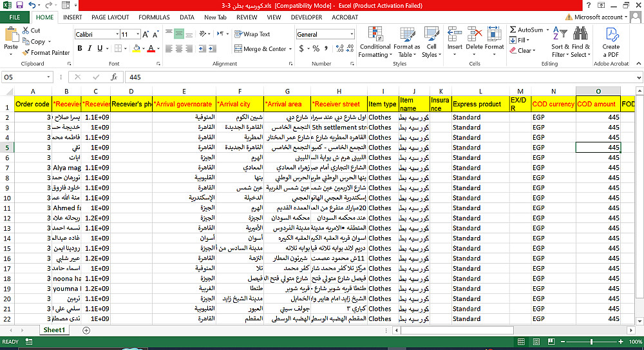The image size is (644, 350).
Task: Toggle Underline formatting
Action: 99,48
